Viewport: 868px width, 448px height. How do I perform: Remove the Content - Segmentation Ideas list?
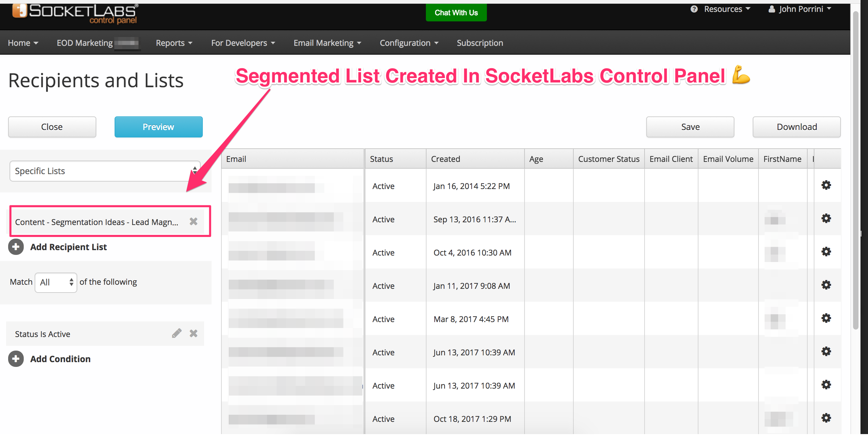pyautogui.click(x=194, y=221)
